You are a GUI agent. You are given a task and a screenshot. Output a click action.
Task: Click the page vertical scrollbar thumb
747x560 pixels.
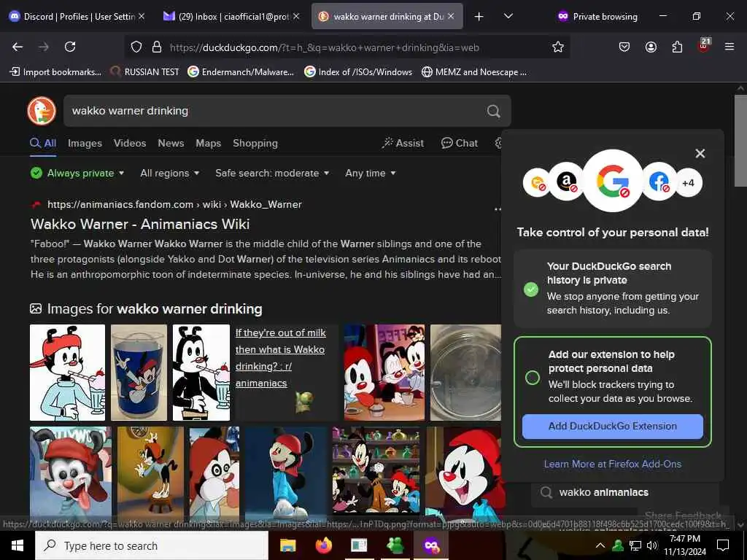[740, 141]
